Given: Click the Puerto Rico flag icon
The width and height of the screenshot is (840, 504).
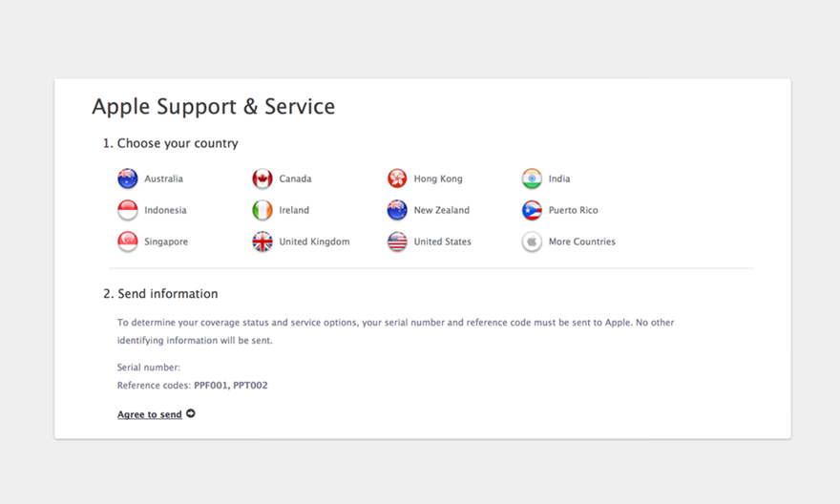Looking at the screenshot, I should coord(532,210).
